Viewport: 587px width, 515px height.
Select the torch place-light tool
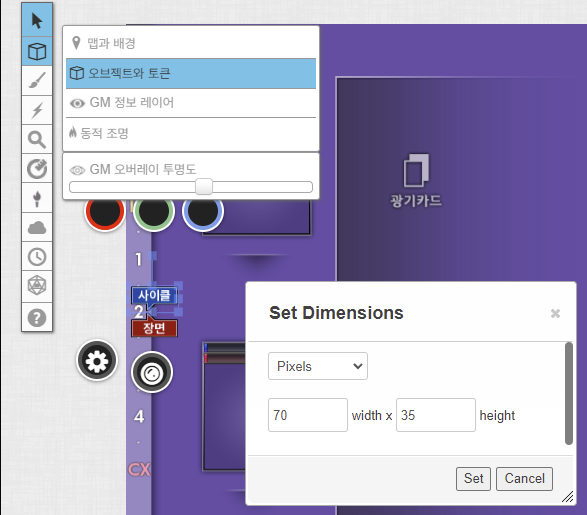pos(37,198)
